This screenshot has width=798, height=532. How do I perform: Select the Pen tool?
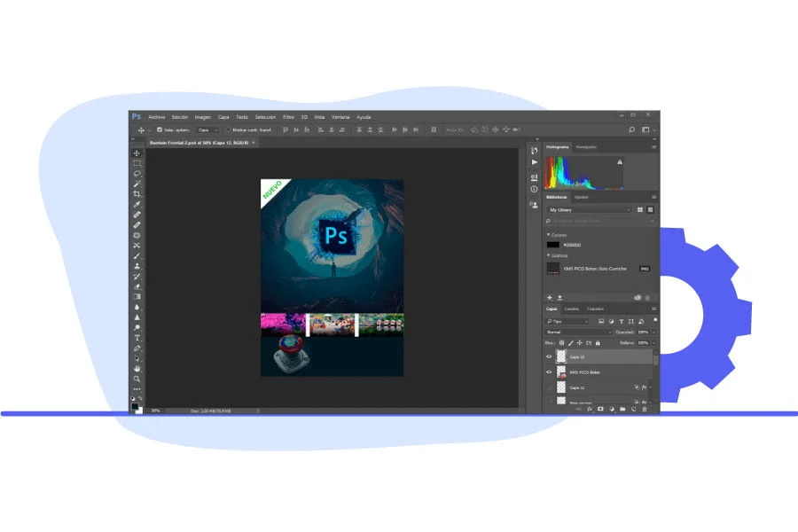pos(137,348)
